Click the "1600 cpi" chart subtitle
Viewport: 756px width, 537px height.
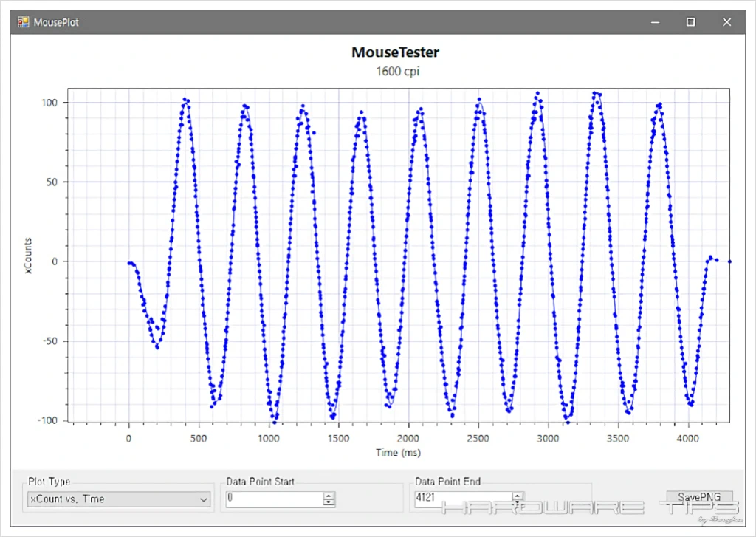click(398, 72)
